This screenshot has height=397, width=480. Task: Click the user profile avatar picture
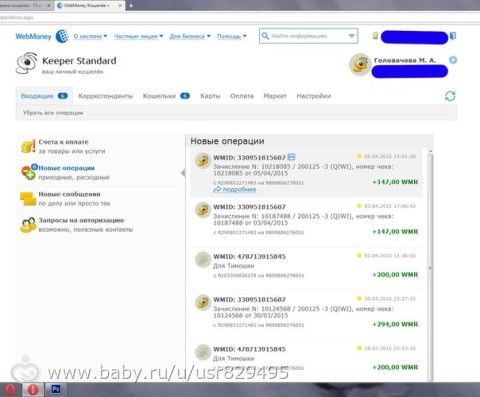(360, 64)
